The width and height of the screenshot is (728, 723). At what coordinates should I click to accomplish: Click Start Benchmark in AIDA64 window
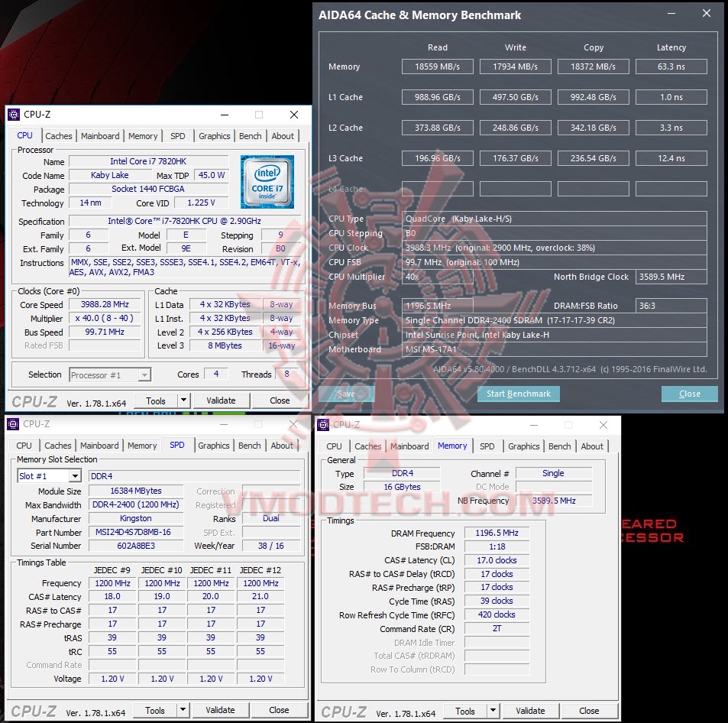tap(519, 394)
